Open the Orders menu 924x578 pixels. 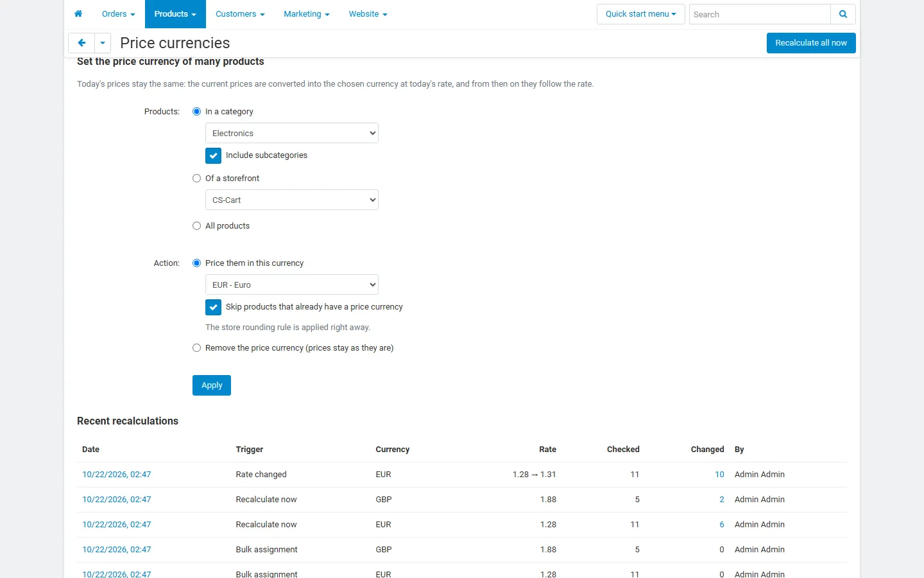119,14
